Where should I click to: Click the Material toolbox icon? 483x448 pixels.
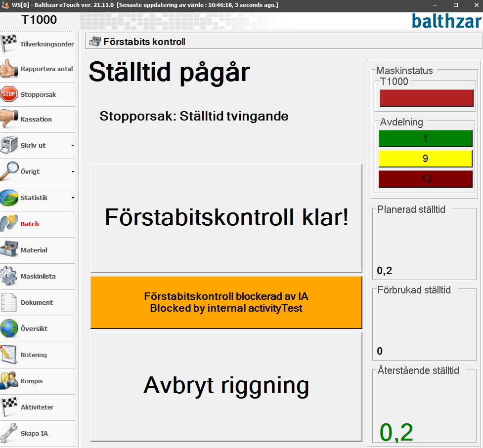click(9, 249)
